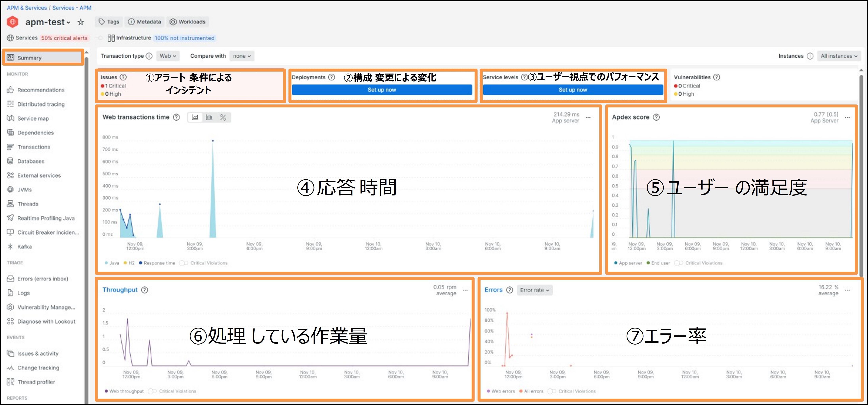Toggle Critical Violations on Errors chart
This screenshot has height=405, width=868.
[552, 391]
